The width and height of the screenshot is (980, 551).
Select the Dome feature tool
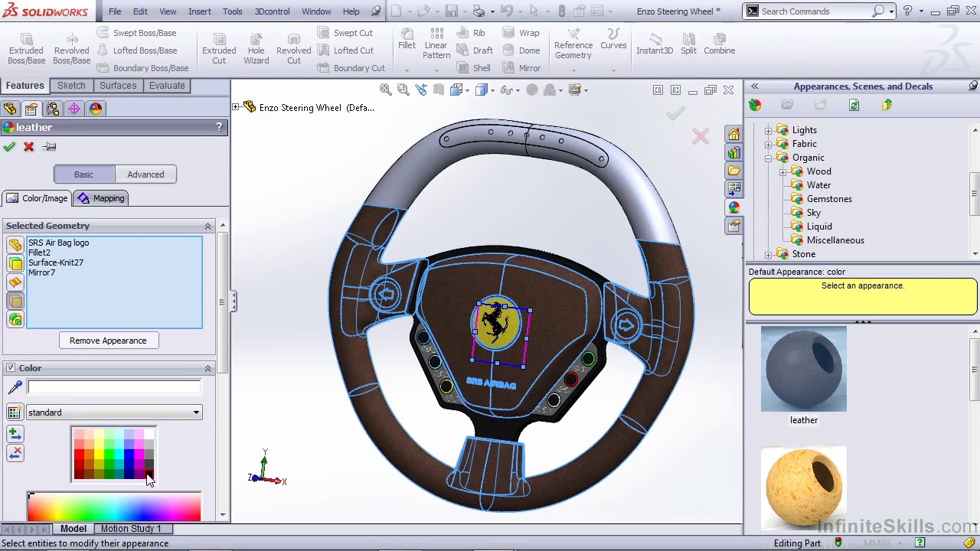521,51
